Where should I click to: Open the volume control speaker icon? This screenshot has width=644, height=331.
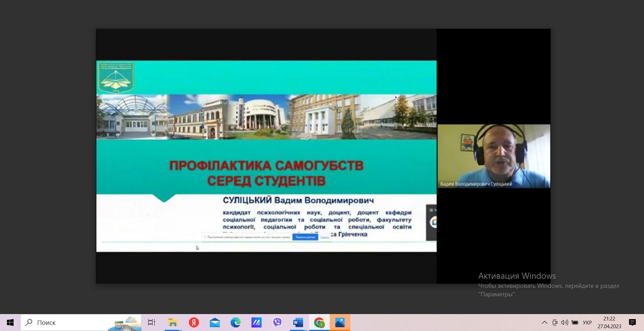point(565,322)
